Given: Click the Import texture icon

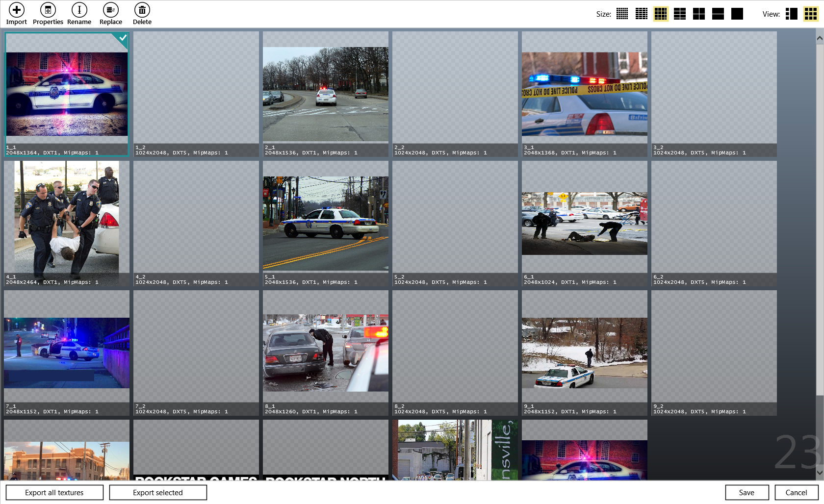Looking at the screenshot, I should [x=17, y=10].
